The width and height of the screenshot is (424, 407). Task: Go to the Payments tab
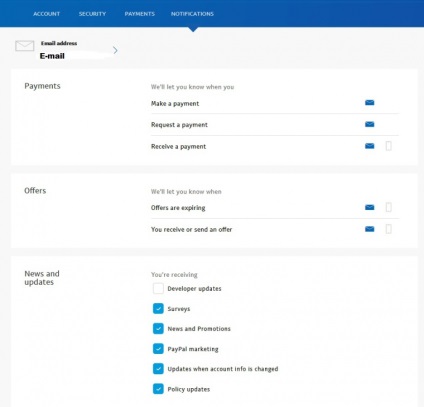pyautogui.click(x=140, y=14)
